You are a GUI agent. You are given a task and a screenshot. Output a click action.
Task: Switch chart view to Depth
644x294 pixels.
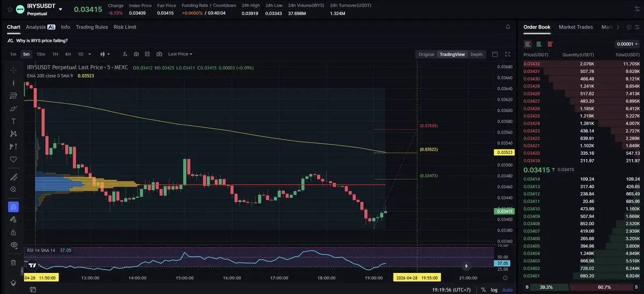(x=477, y=54)
